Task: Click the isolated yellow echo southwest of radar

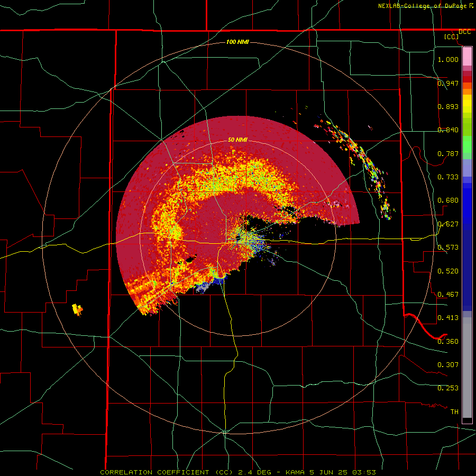Action: (77, 309)
